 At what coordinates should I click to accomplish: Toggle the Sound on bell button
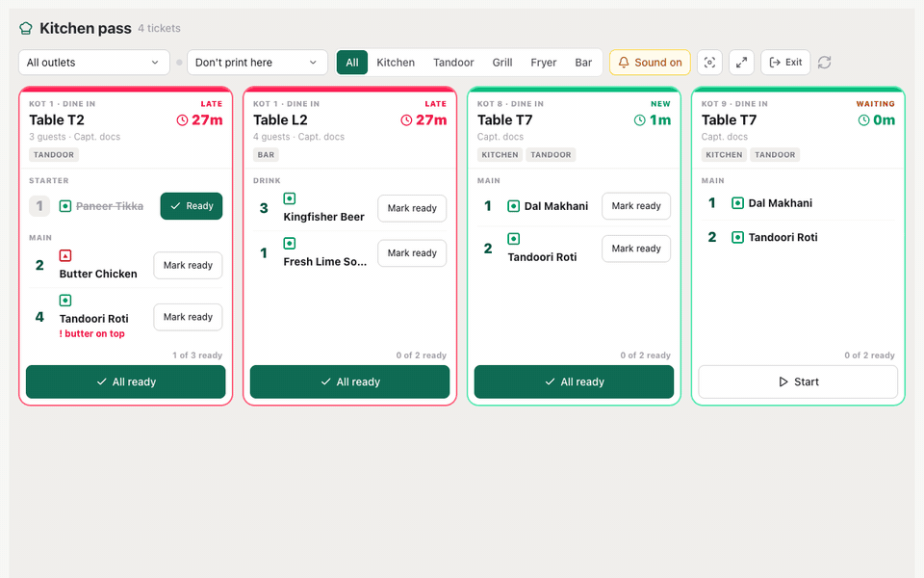click(x=650, y=63)
